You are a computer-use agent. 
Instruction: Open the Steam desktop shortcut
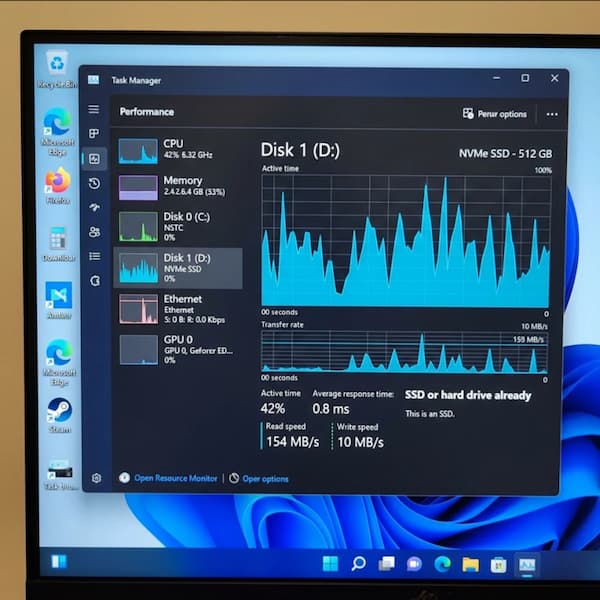(59, 416)
